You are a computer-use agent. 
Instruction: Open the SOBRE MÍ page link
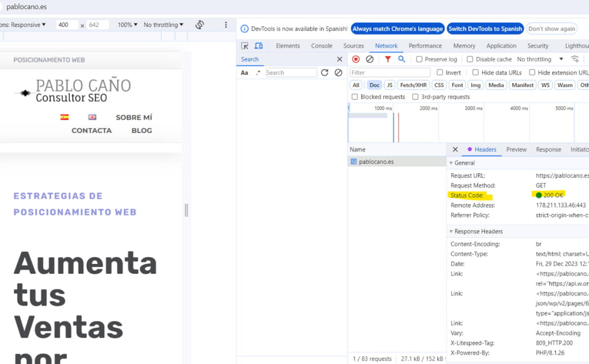tap(133, 117)
